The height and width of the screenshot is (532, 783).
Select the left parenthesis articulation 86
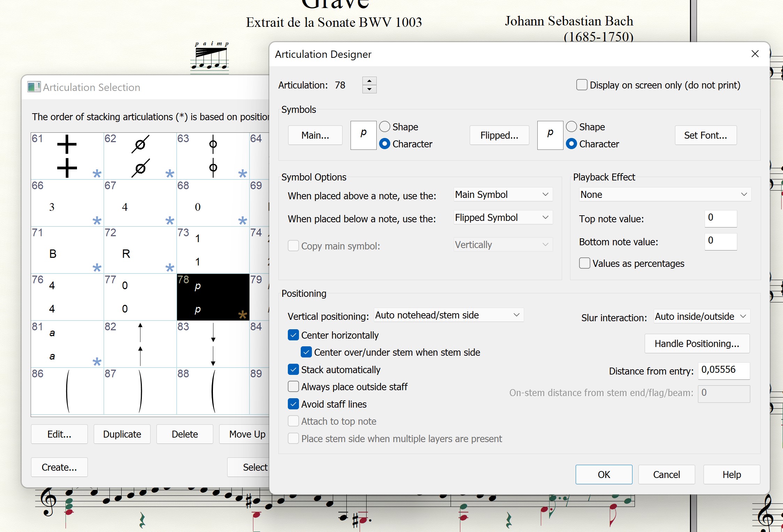(x=67, y=391)
